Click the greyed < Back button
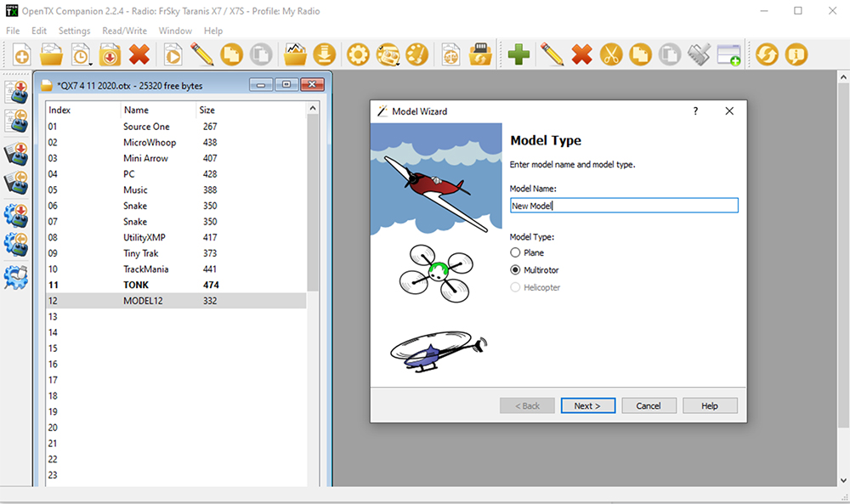The height and width of the screenshot is (504, 850). click(x=527, y=406)
